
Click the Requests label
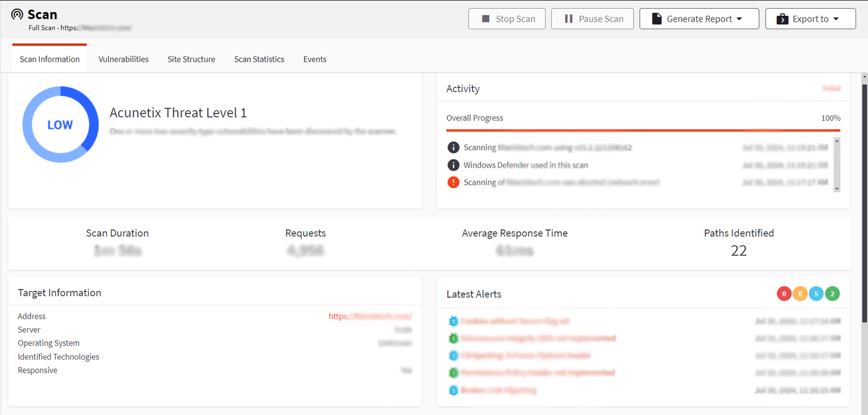(305, 233)
